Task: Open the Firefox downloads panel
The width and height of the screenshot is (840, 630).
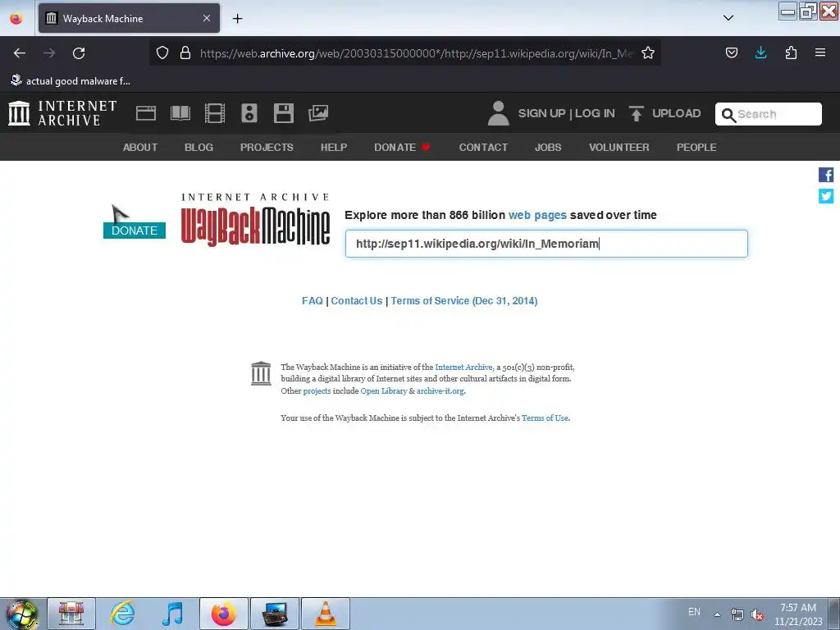Action: pos(760,52)
